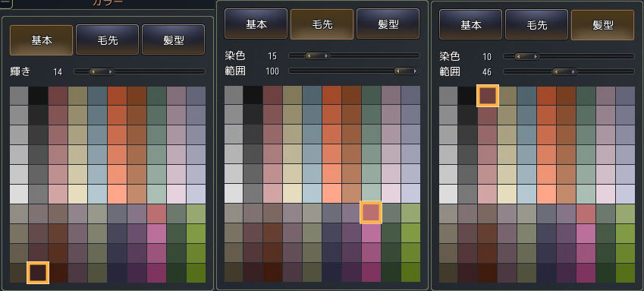
Task: Select the bright orchid pink swatch in 輝き panel
Action: [x=156, y=233]
